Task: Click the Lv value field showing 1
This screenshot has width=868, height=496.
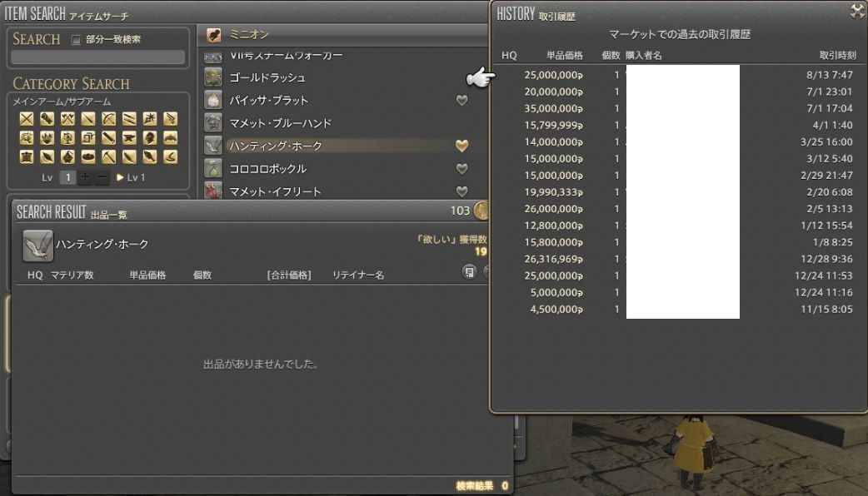Action: click(x=67, y=177)
